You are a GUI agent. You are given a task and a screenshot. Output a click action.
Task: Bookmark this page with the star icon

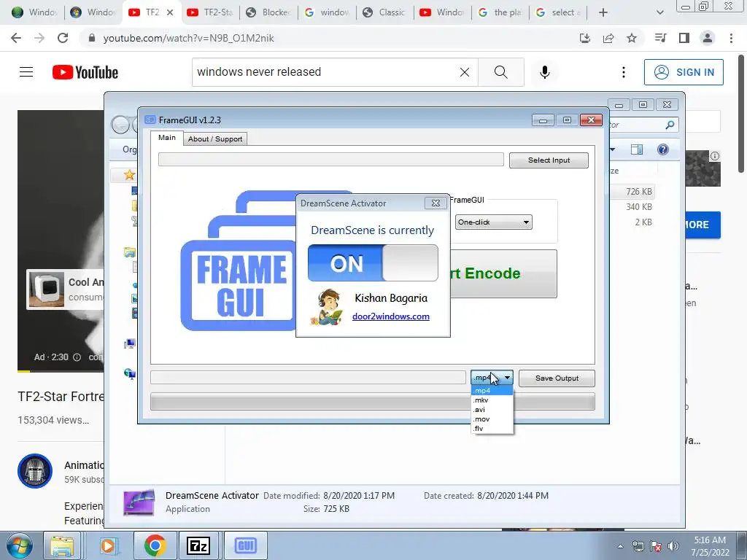pos(632,38)
